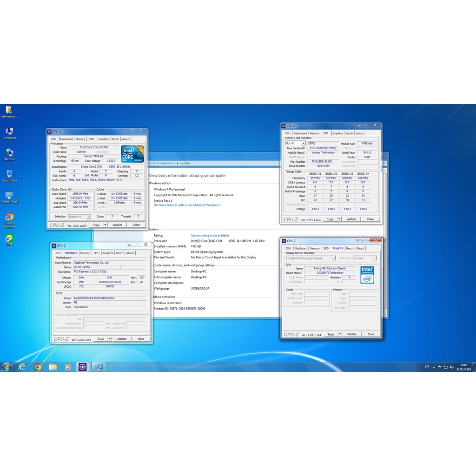Open About tab in CPU processor window

126,139
